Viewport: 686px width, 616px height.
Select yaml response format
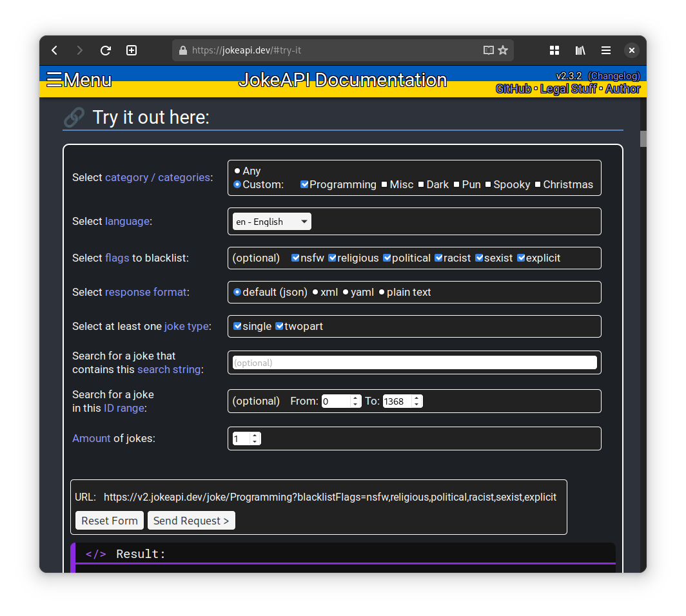[x=345, y=292]
